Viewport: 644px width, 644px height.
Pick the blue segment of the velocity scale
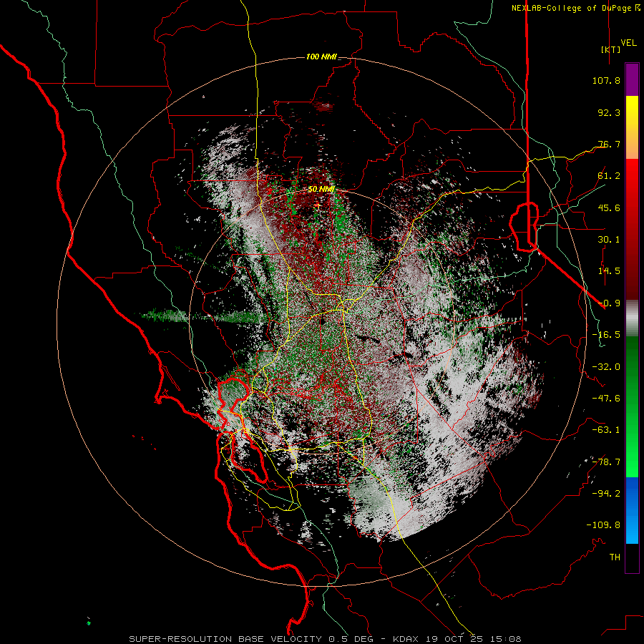coord(632,510)
